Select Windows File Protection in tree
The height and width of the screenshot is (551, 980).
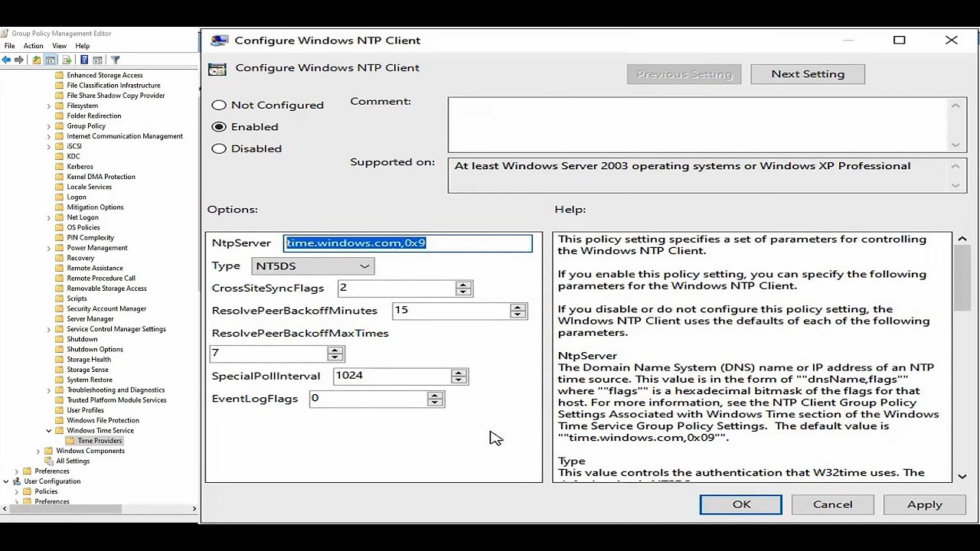point(103,420)
